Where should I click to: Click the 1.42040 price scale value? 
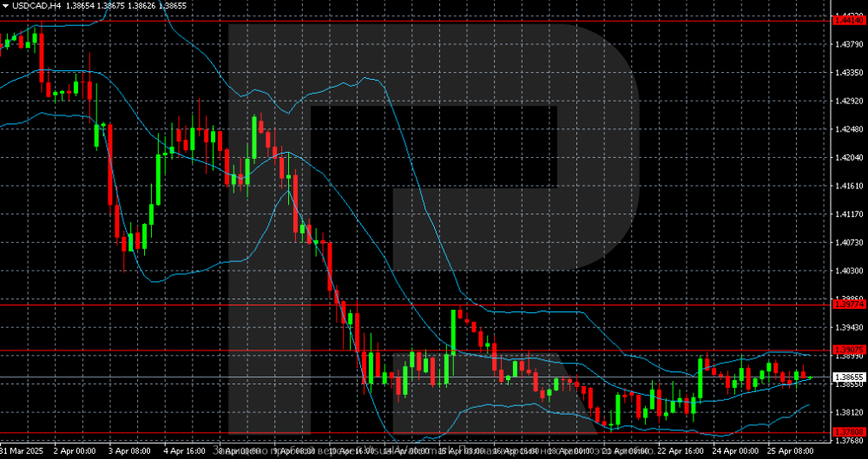click(x=847, y=157)
